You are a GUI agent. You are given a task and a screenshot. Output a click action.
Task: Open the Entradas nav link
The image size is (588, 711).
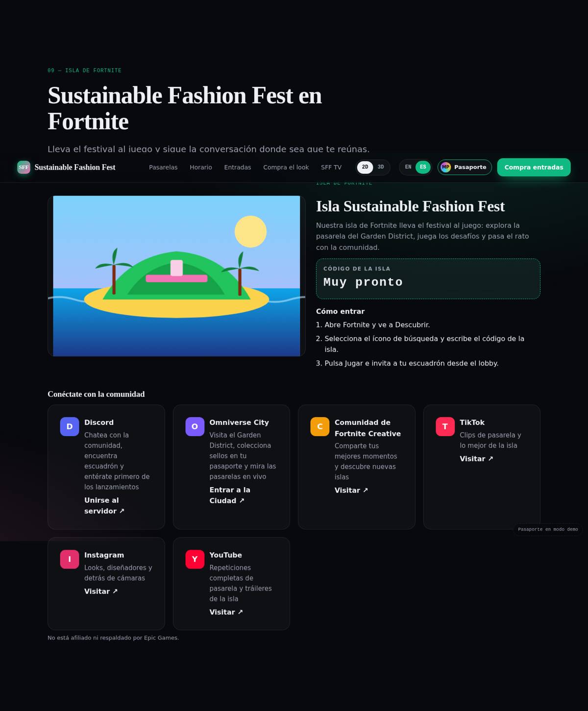point(238,168)
